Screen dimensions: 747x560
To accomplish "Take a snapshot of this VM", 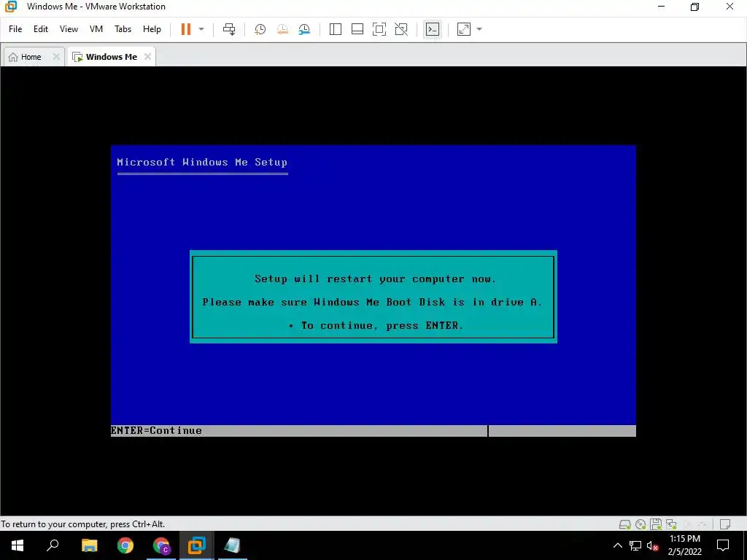I will tap(260, 29).
